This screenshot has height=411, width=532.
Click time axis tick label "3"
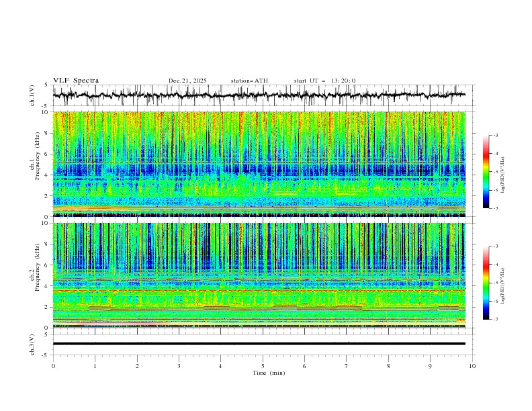coord(179,366)
